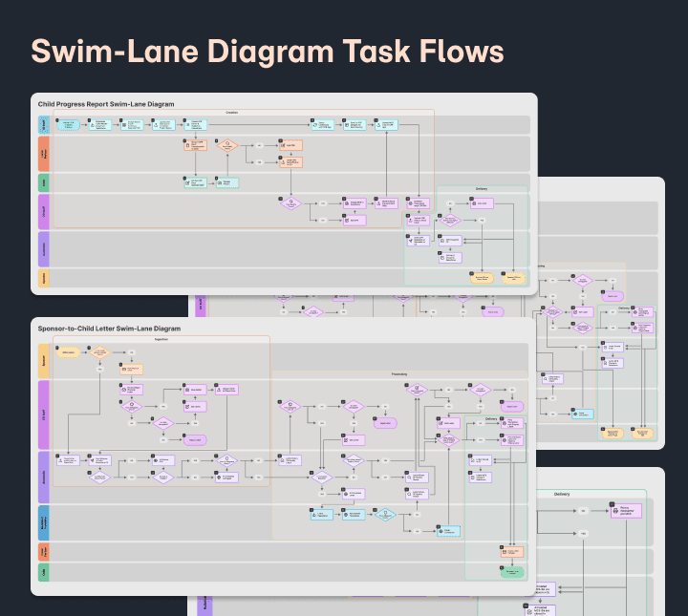Select the green lane header in Child Progress diagram
The image size is (688, 616).
(43, 182)
